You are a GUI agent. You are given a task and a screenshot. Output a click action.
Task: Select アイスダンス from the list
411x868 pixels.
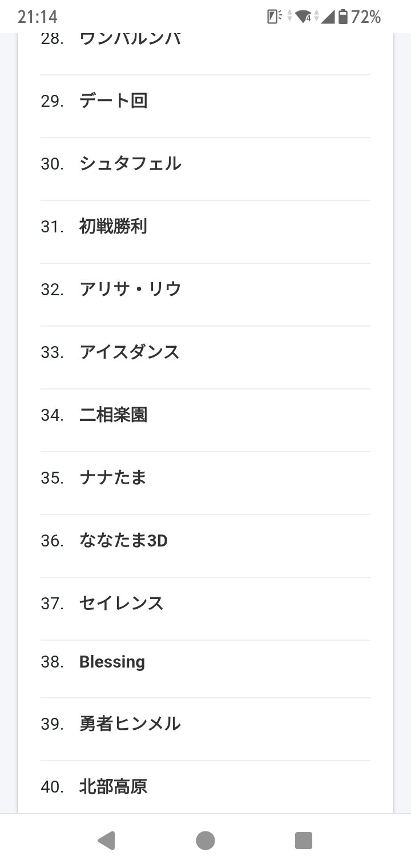click(x=129, y=352)
